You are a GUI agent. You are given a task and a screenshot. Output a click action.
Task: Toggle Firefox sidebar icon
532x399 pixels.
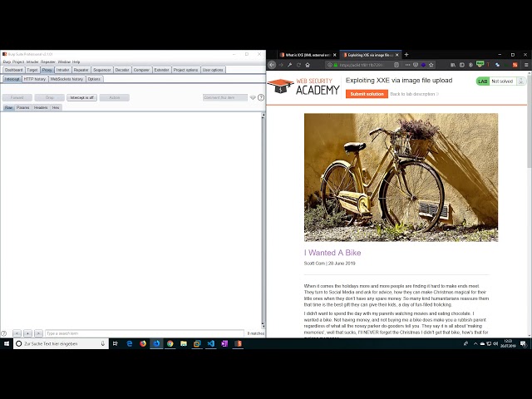(462, 65)
